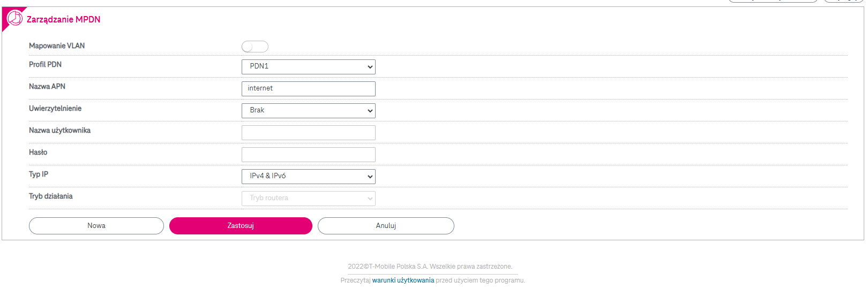
Task: Open the warunki użytkowania link
Action: point(403,280)
